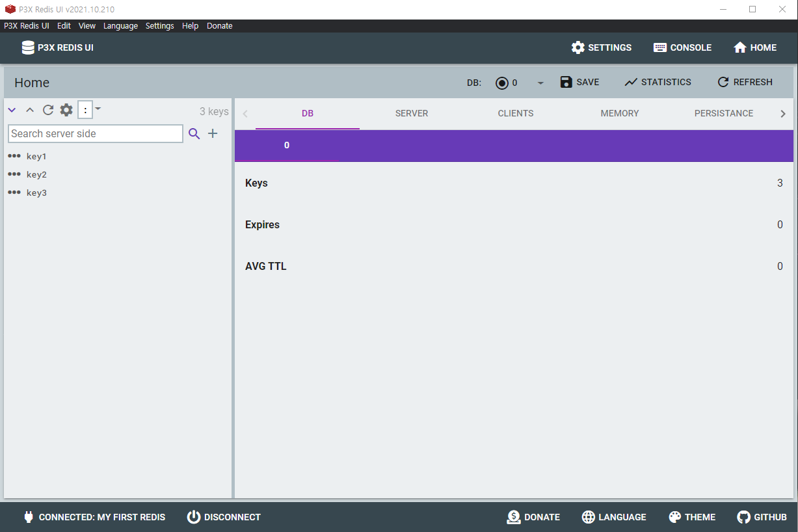Reload the key tree with refresh icon

pyautogui.click(x=48, y=110)
